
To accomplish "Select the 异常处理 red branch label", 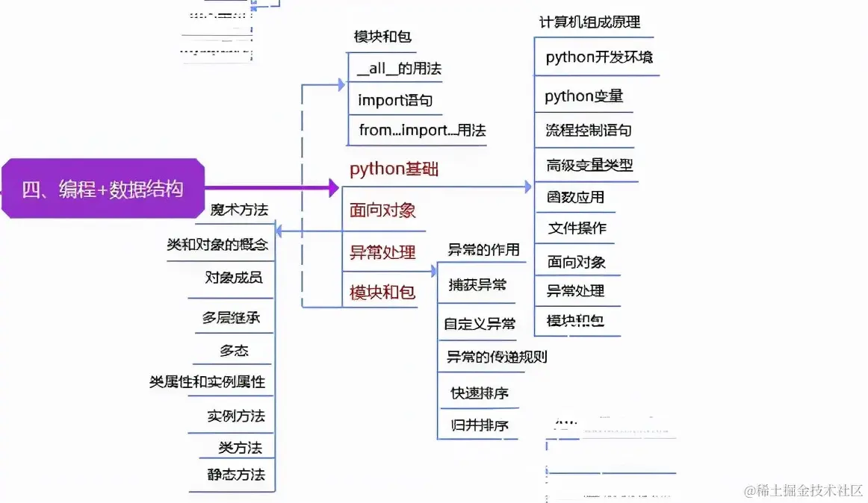I will tap(381, 252).
